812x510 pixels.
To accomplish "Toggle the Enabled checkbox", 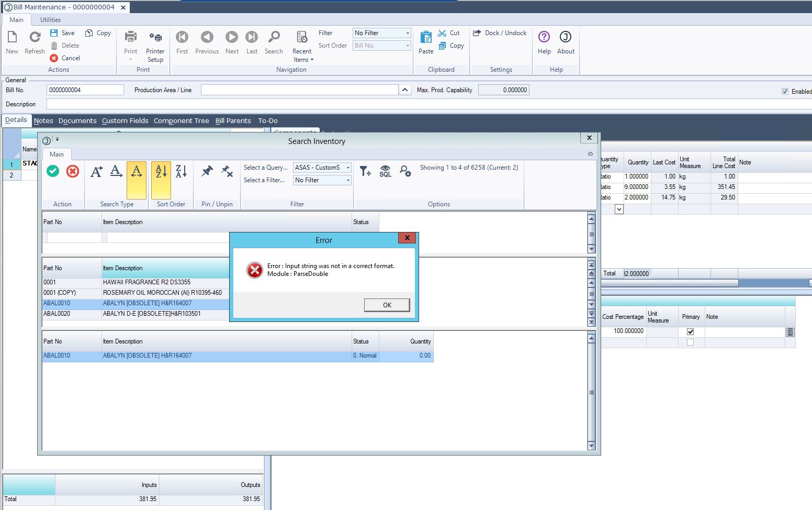I will [785, 92].
